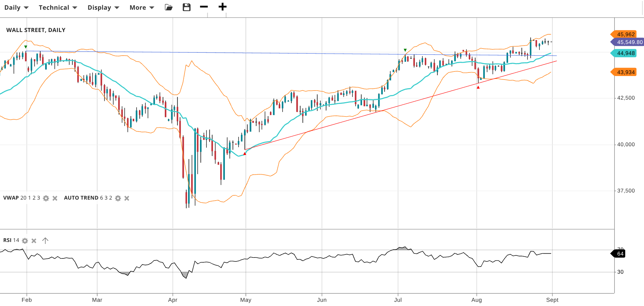
Task: Expand the Display options dropdown
Action: [x=103, y=7]
